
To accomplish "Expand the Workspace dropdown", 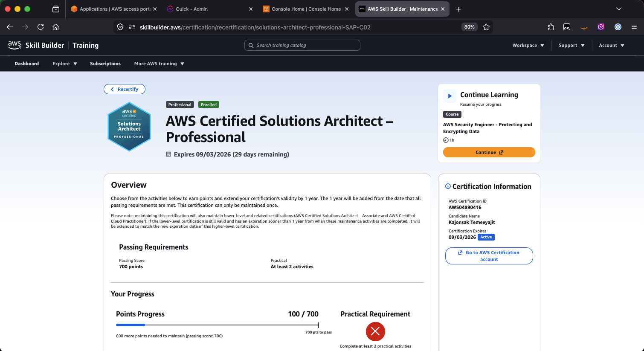I will click(528, 45).
